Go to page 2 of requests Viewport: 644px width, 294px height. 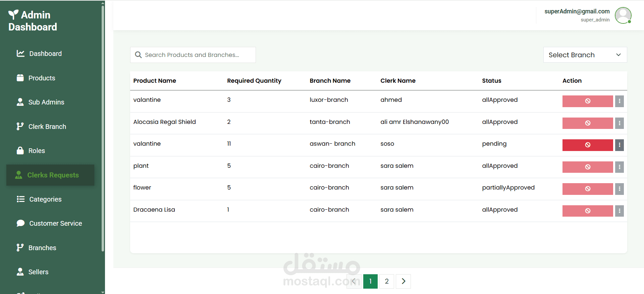click(x=387, y=281)
